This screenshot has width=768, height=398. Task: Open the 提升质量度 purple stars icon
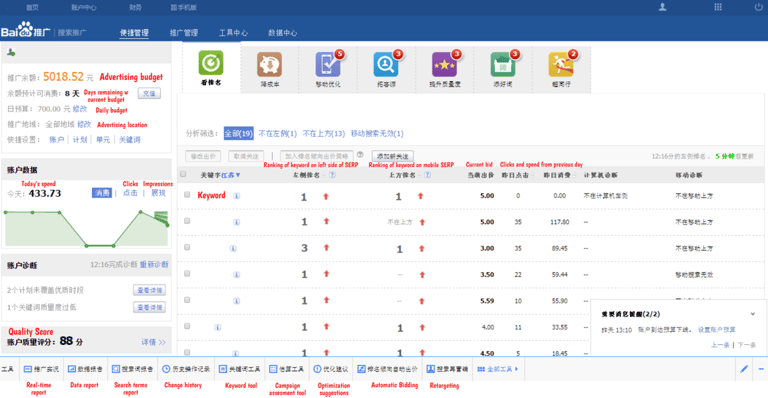[x=444, y=65]
